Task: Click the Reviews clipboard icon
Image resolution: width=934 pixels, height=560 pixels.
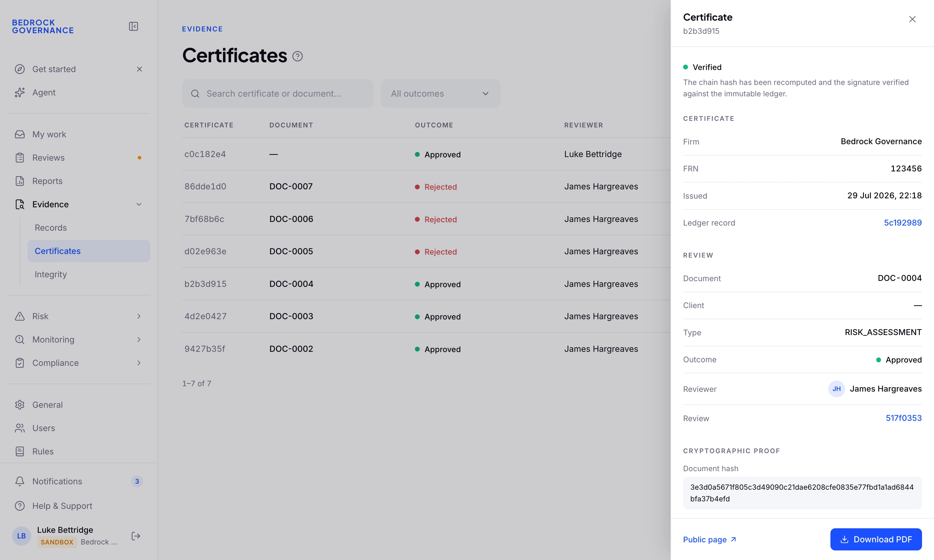Action: (x=20, y=158)
